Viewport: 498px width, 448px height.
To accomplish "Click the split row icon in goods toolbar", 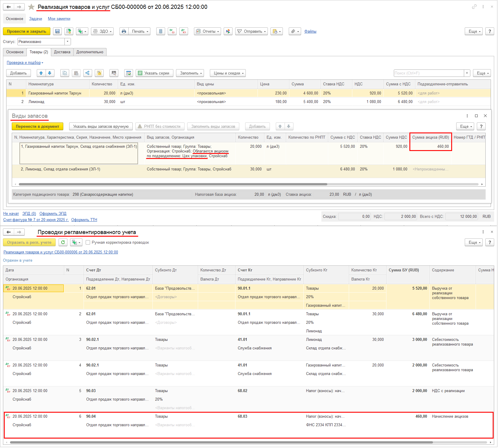I will pyautogui.click(x=87, y=73).
